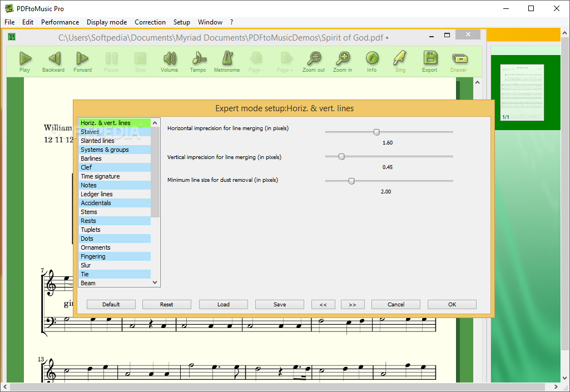Open the Setup menu
This screenshot has height=392, width=570.
point(182,22)
